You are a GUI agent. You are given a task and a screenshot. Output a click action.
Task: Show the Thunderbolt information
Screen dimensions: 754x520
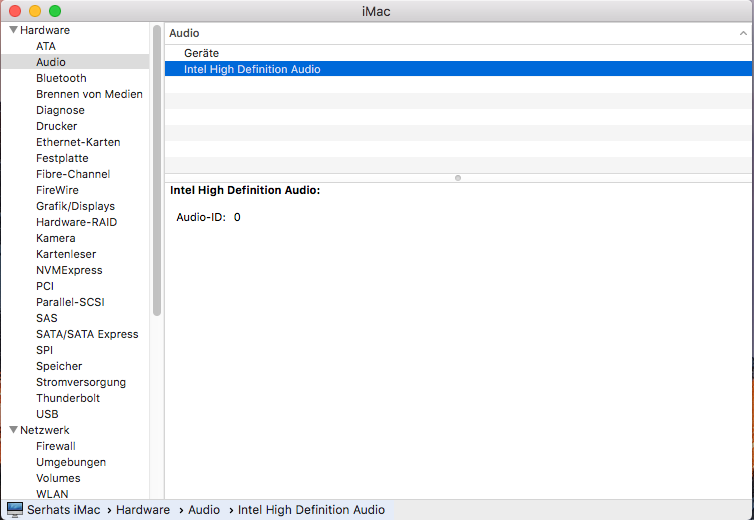(68, 398)
